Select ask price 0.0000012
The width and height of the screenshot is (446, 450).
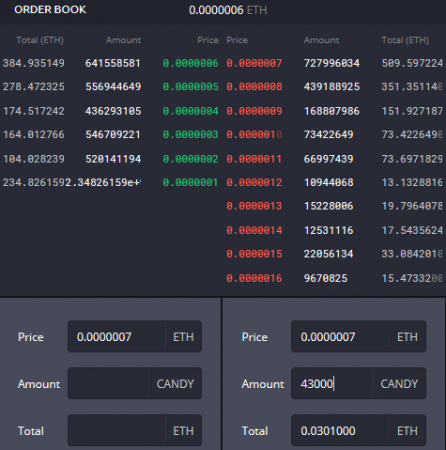coord(254,182)
